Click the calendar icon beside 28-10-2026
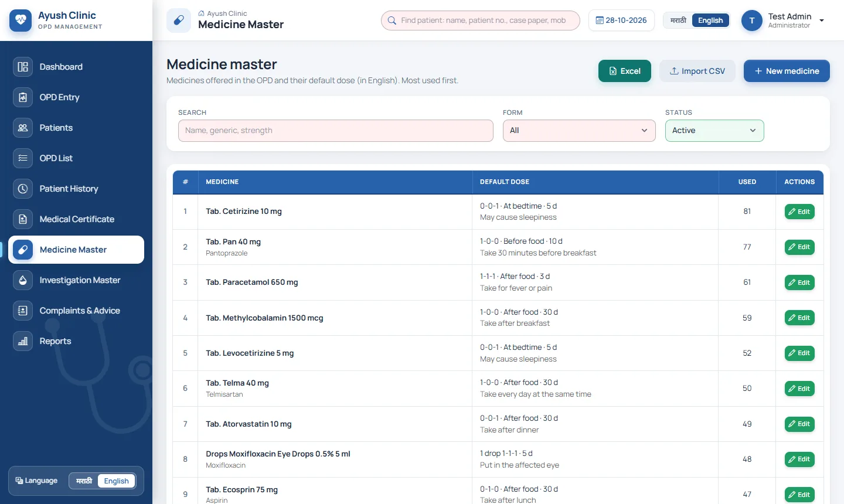844x504 pixels. pyautogui.click(x=600, y=21)
